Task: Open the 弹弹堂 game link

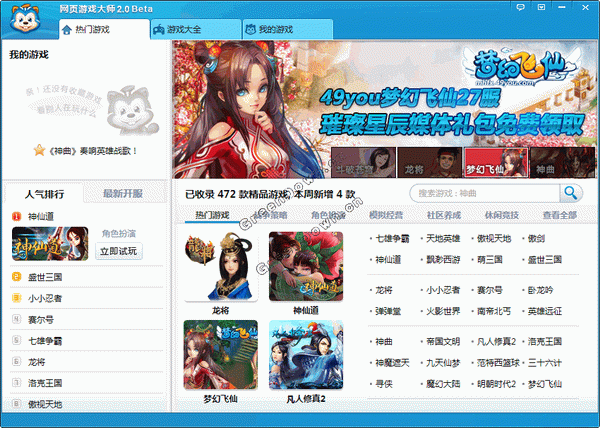Action: [x=388, y=311]
